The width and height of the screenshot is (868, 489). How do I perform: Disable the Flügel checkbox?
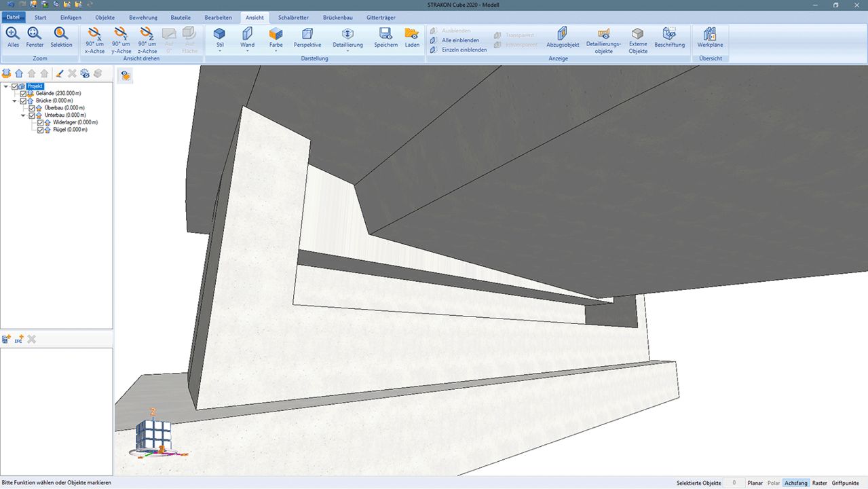(40, 130)
